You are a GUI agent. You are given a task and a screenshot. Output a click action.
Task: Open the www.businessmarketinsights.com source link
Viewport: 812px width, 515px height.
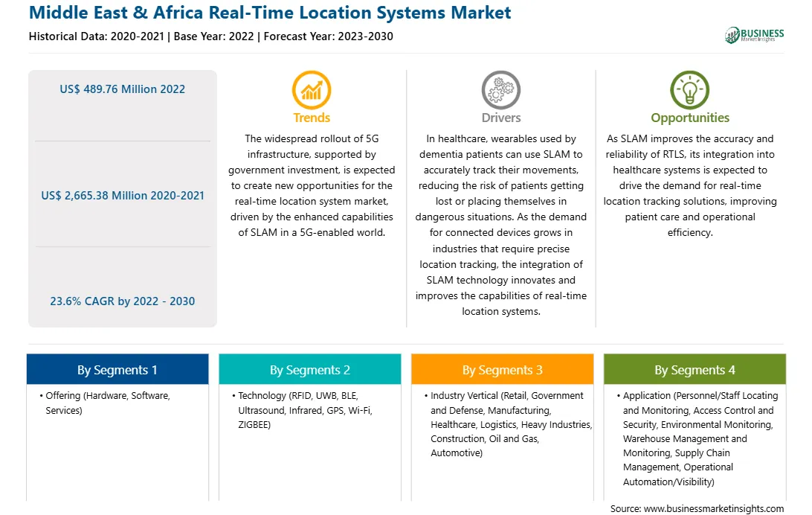(714, 508)
